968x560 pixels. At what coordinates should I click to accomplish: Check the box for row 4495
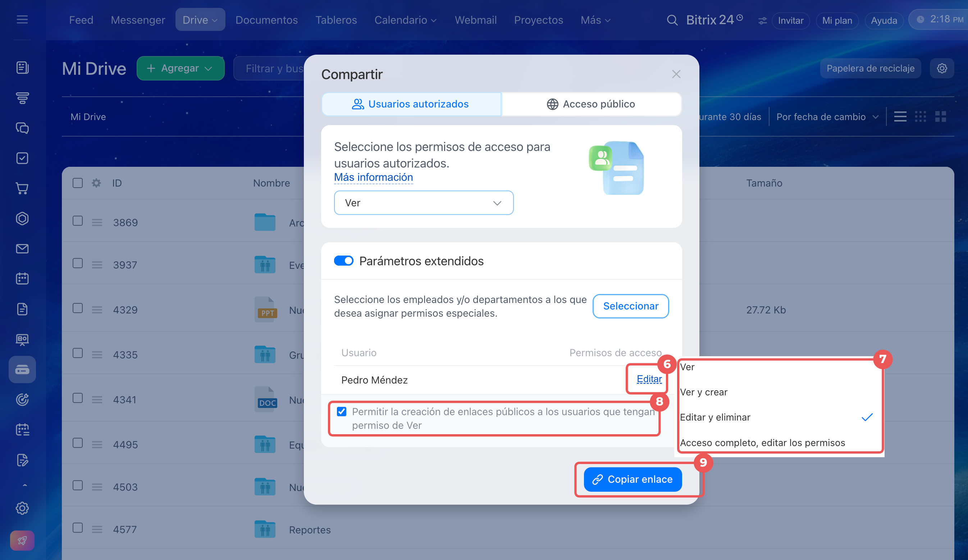[78, 443]
